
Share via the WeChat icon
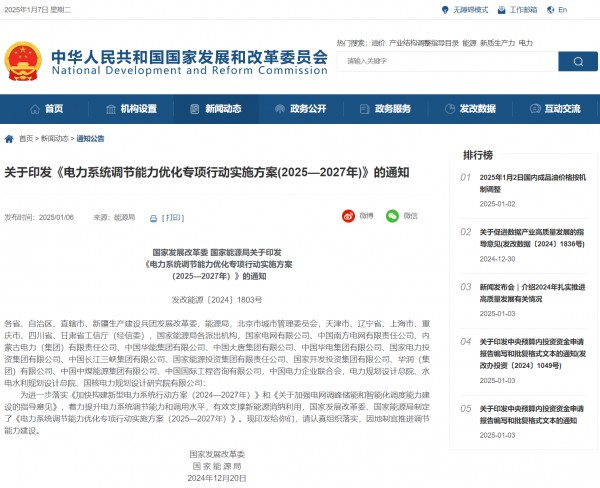(x=392, y=216)
